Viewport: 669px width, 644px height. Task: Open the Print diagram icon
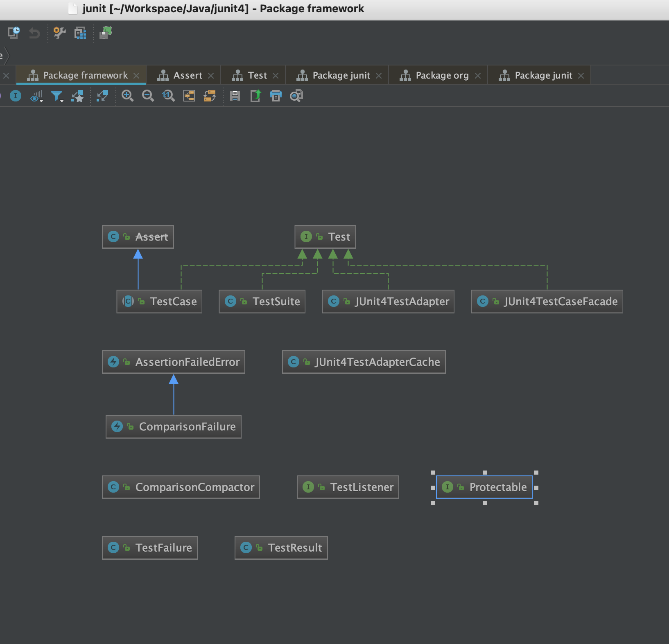tap(276, 96)
